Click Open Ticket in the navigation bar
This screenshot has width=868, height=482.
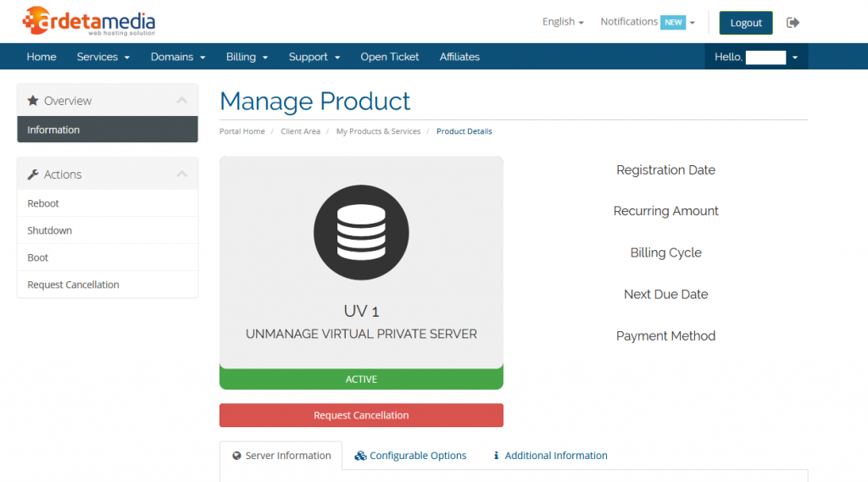[389, 57]
